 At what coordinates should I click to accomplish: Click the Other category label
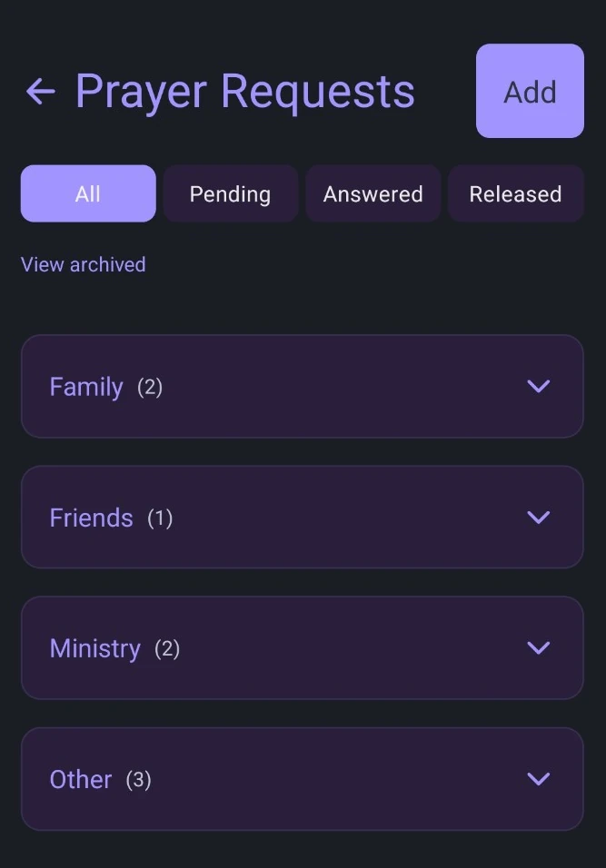81,779
